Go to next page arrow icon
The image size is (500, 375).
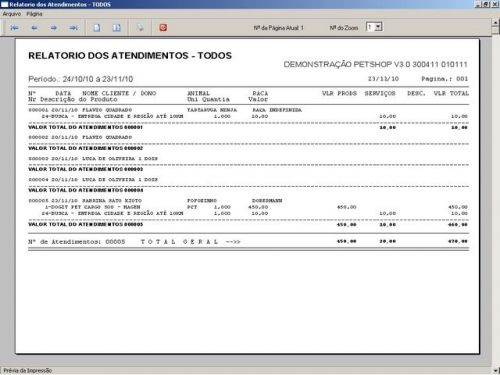coord(54,28)
